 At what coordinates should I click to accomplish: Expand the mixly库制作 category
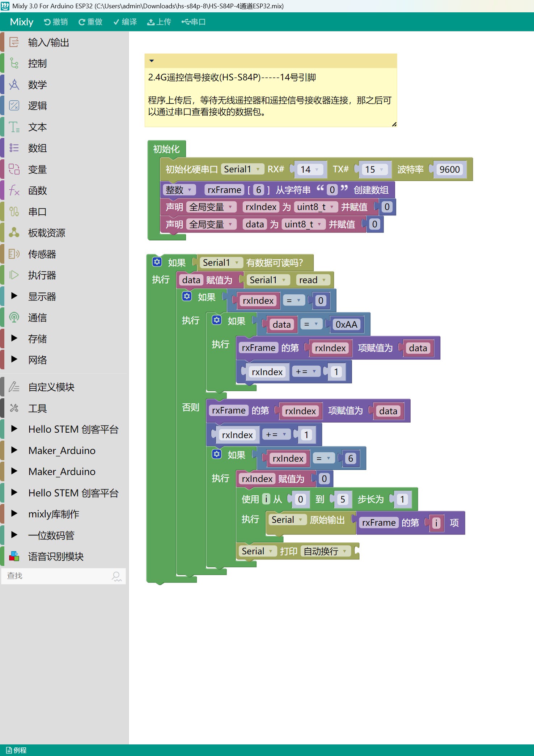click(x=14, y=513)
